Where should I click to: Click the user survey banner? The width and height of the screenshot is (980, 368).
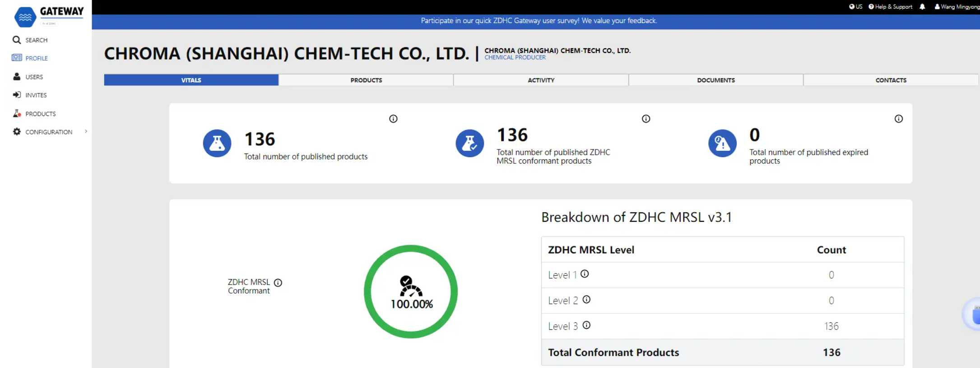click(539, 21)
